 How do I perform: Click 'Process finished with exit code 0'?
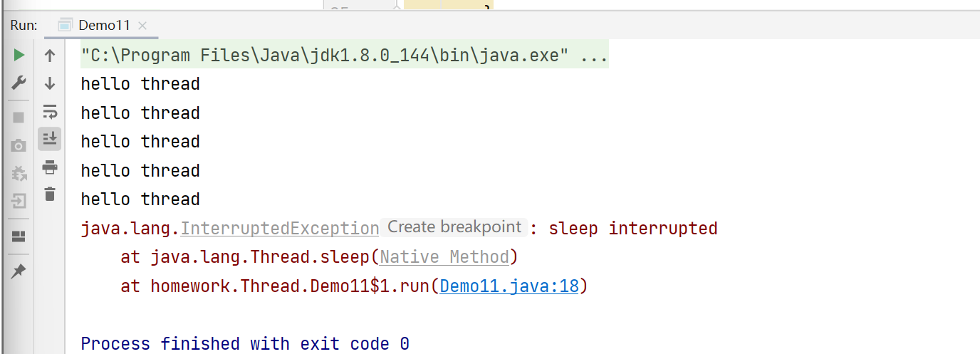(x=245, y=344)
